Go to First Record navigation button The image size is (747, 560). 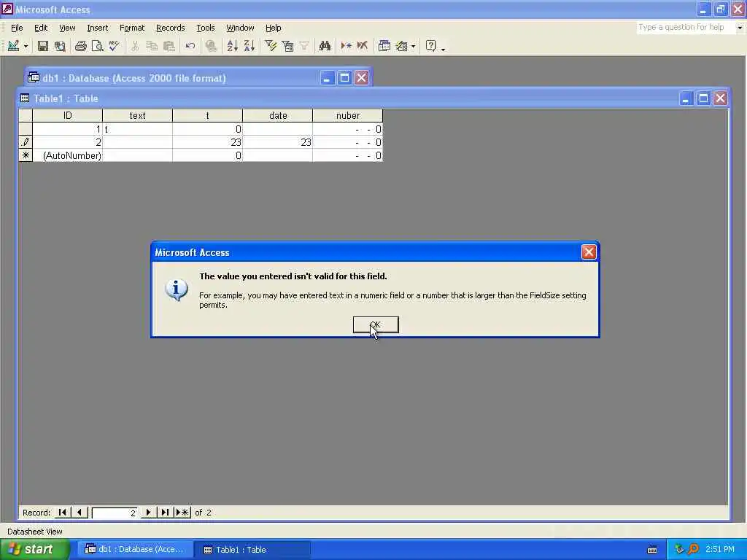coord(62,513)
